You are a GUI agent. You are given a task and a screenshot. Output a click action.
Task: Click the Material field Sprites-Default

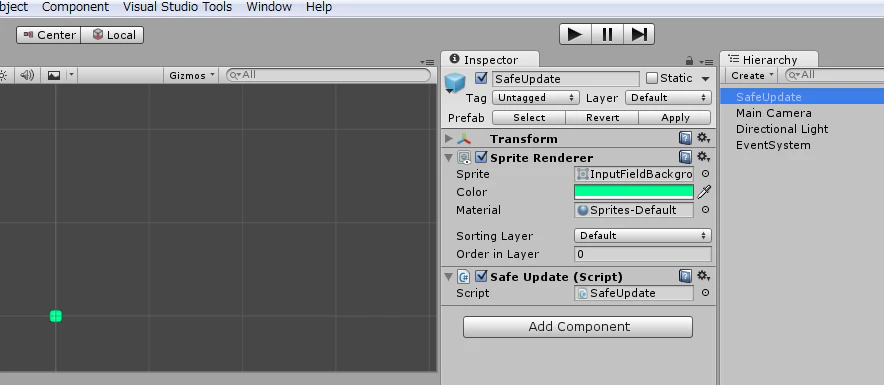634,210
